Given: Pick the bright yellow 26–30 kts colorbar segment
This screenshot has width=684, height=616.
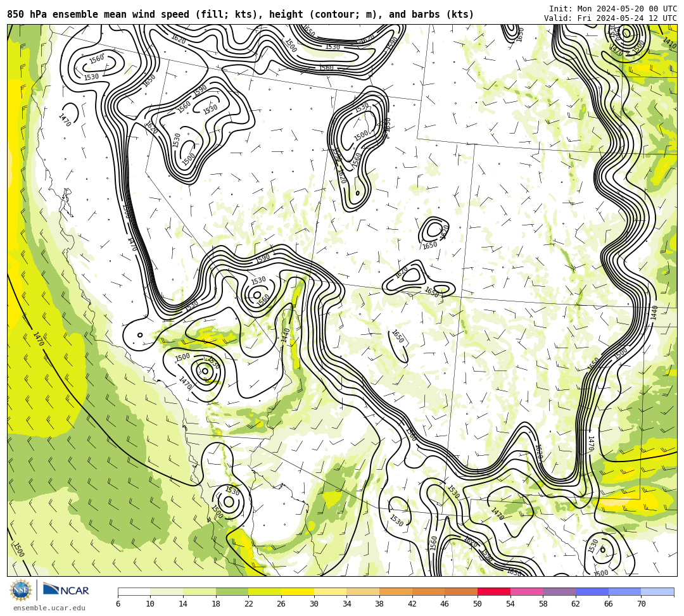Looking at the screenshot, I should [x=298, y=591].
